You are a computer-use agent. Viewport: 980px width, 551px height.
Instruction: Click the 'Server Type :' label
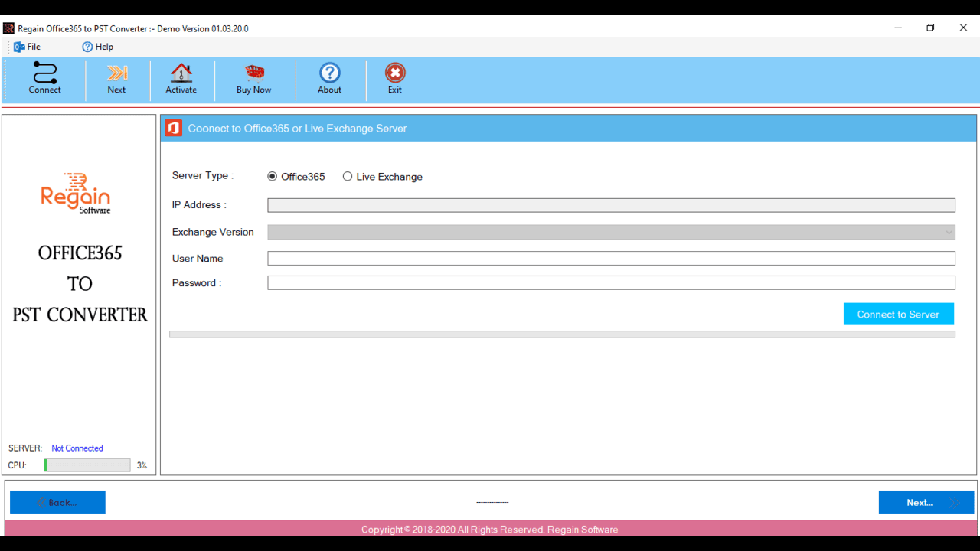pos(203,175)
